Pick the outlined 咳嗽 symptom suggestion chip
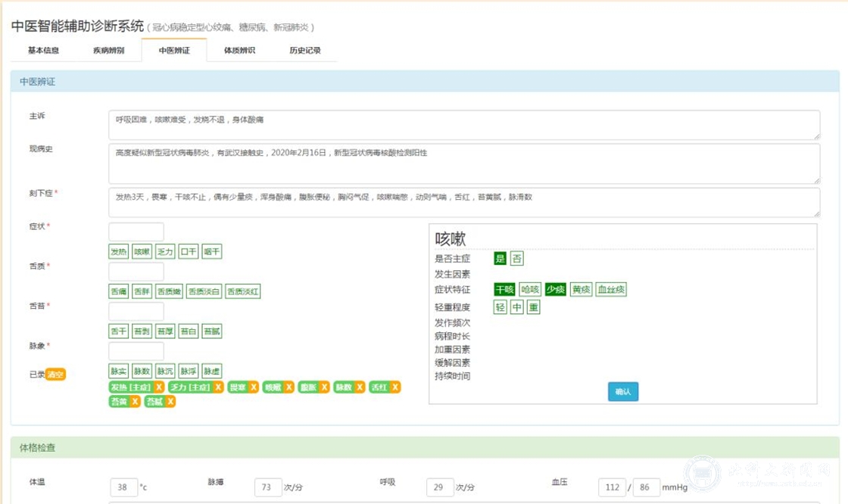This screenshot has height=504, width=848. (142, 251)
